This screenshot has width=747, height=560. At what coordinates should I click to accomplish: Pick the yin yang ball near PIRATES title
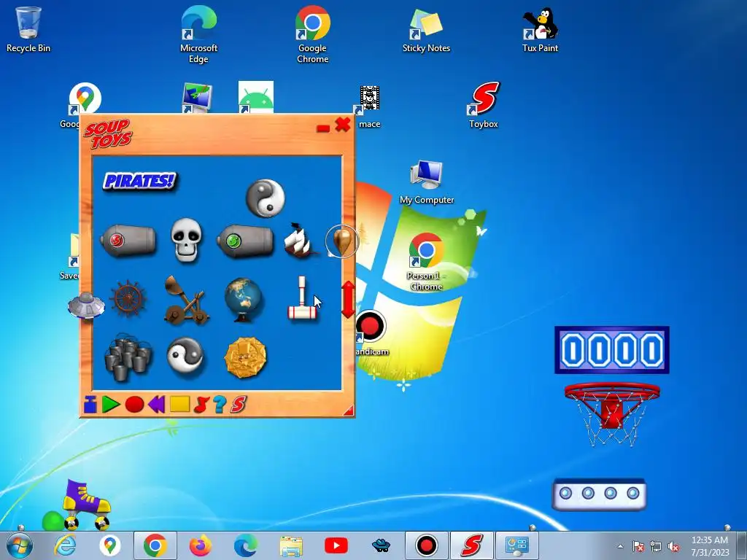point(266,198)
